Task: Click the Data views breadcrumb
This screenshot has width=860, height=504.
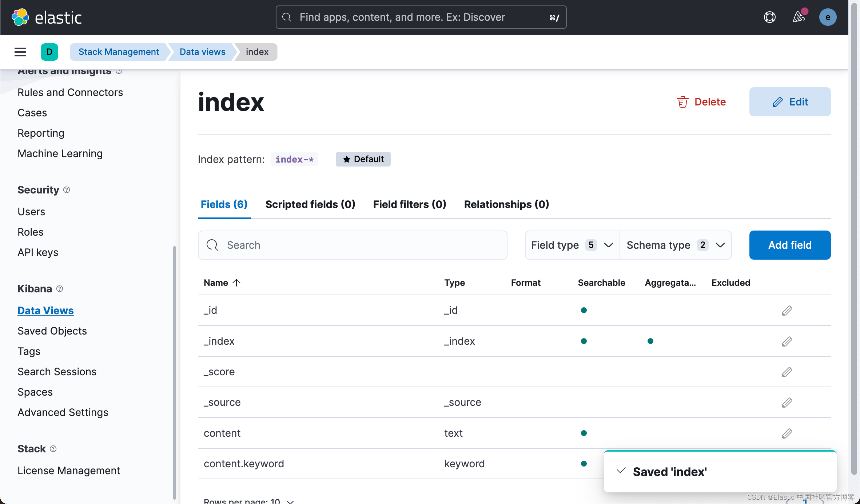Action: 202,52
